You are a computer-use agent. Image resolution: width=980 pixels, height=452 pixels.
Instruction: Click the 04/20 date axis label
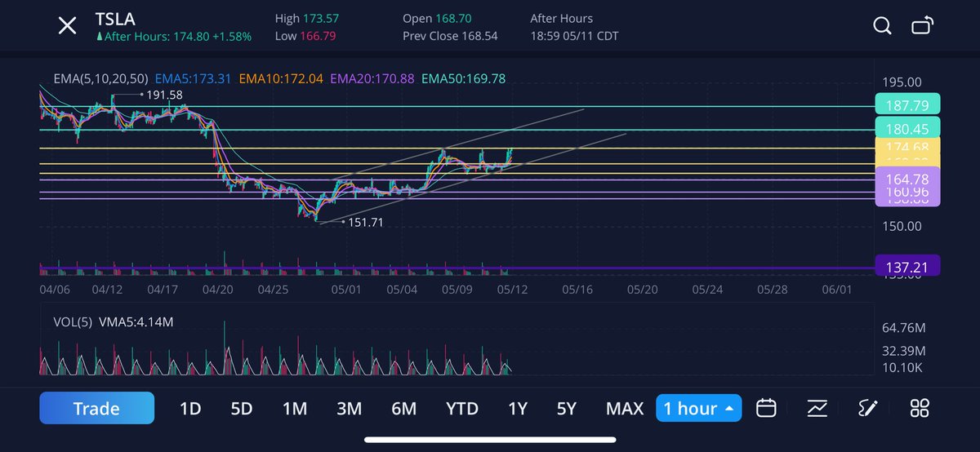tap(218, 289)
